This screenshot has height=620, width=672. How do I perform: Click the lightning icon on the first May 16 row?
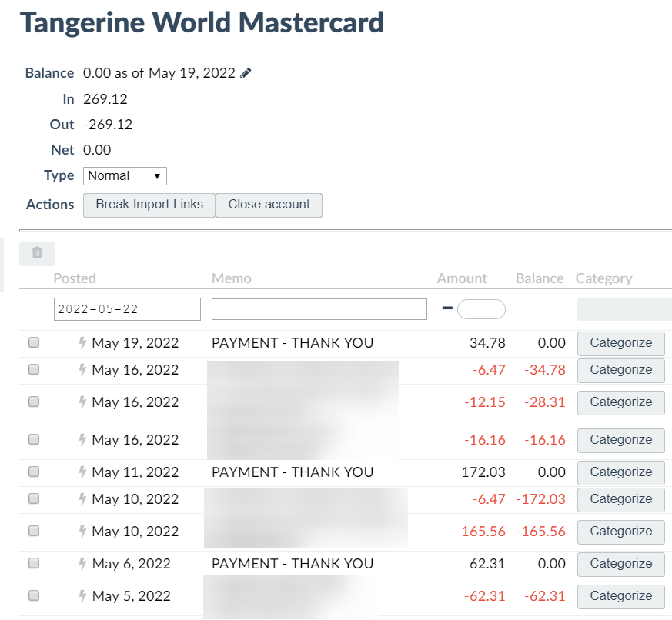click(x=82, y=370)
